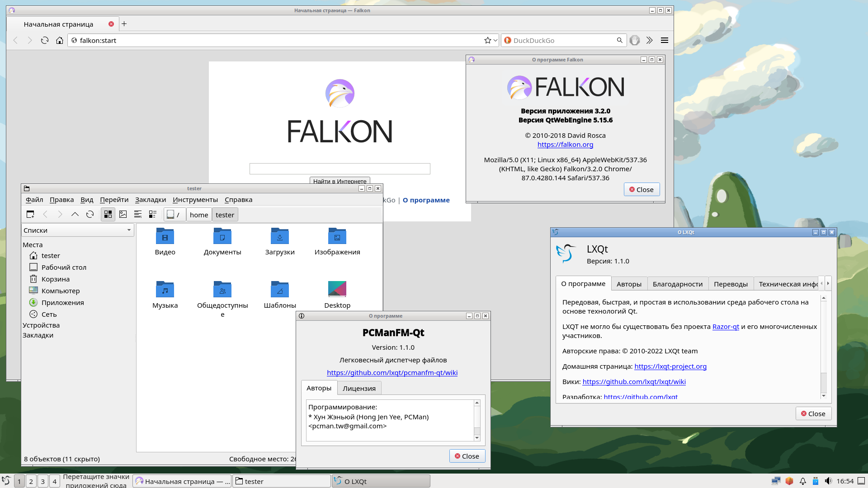868x488 pixels.
Task: Switch PCManFM to detailed list view
Action: 153,215
